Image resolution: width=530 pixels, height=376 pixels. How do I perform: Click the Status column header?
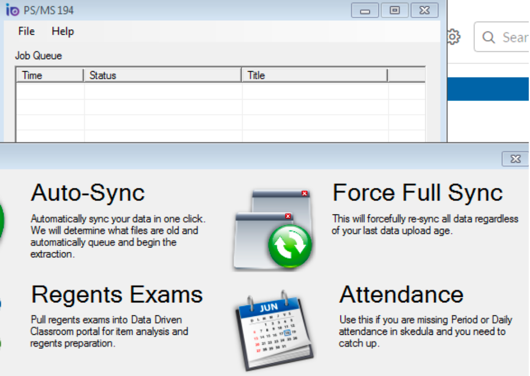tap(162, 75)
